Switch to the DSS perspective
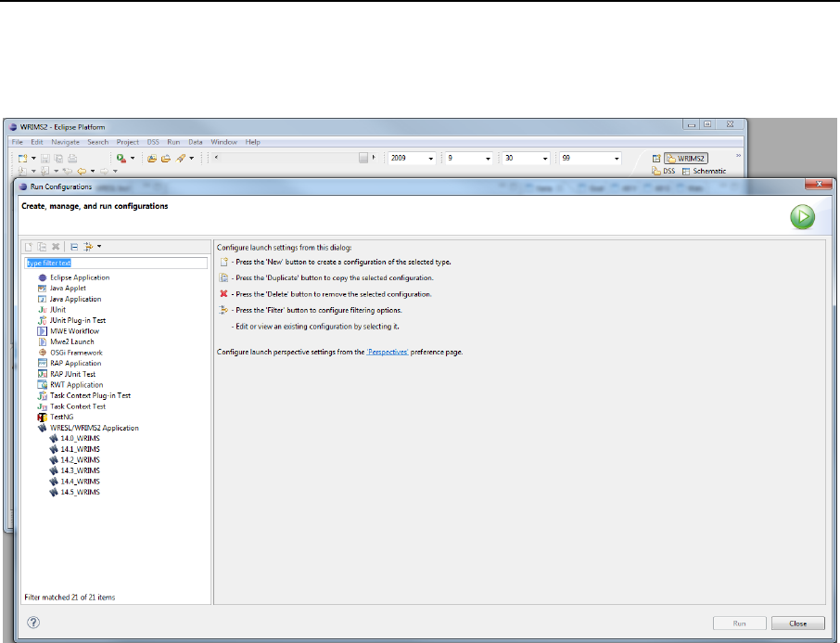 tap(663, 171)
